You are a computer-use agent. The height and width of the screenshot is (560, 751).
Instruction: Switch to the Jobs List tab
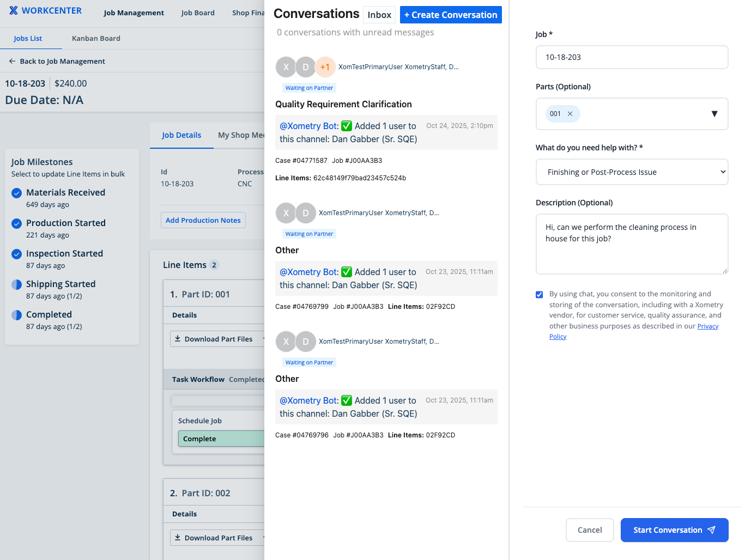28,39
